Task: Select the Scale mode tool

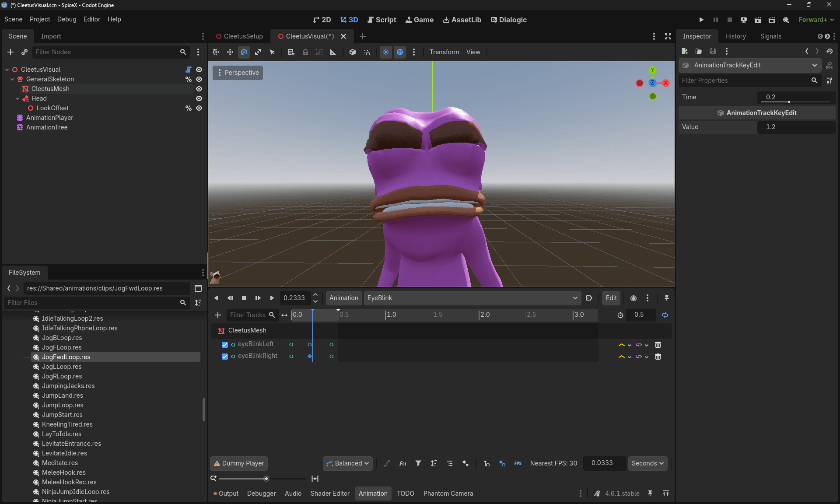Action: pos(258,52)
